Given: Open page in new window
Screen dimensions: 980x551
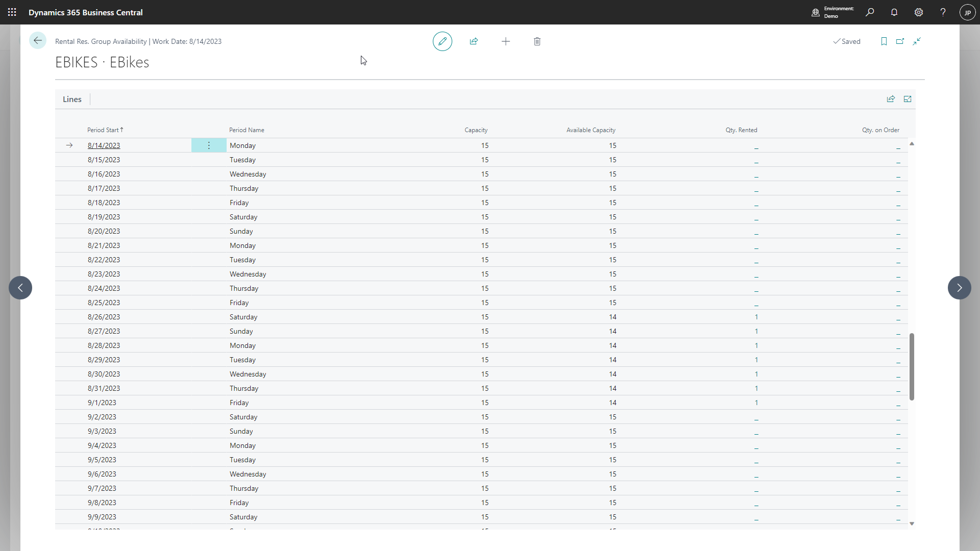Looking at the screenshot, I should pyautogui.click(x=900, y=41).
